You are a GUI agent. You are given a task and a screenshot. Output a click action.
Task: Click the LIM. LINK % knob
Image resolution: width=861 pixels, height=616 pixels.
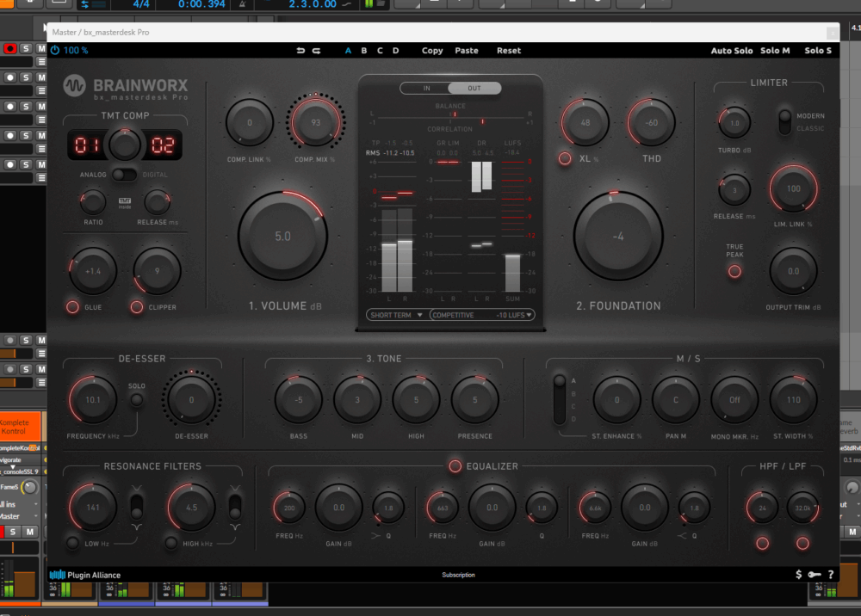tap(794, 188)
